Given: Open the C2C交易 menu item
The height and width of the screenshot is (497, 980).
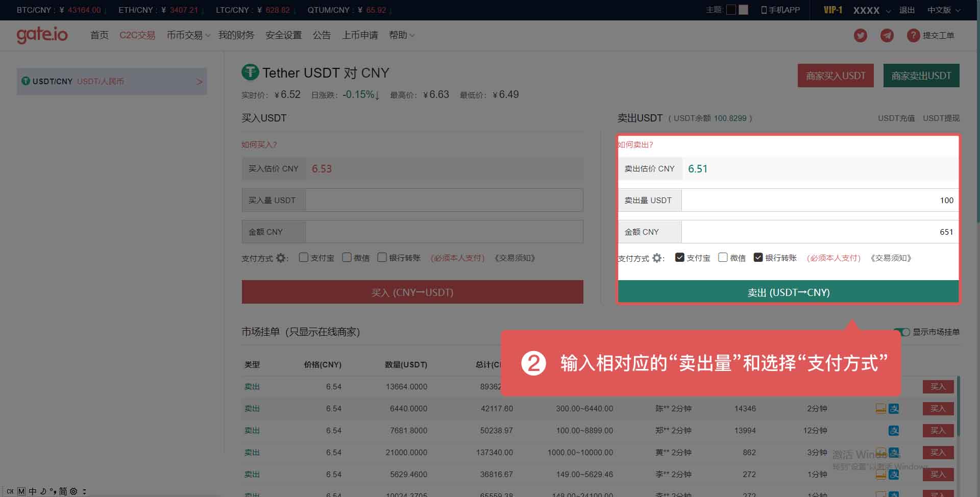Looking at the screenshot, I should pos(137,35).
